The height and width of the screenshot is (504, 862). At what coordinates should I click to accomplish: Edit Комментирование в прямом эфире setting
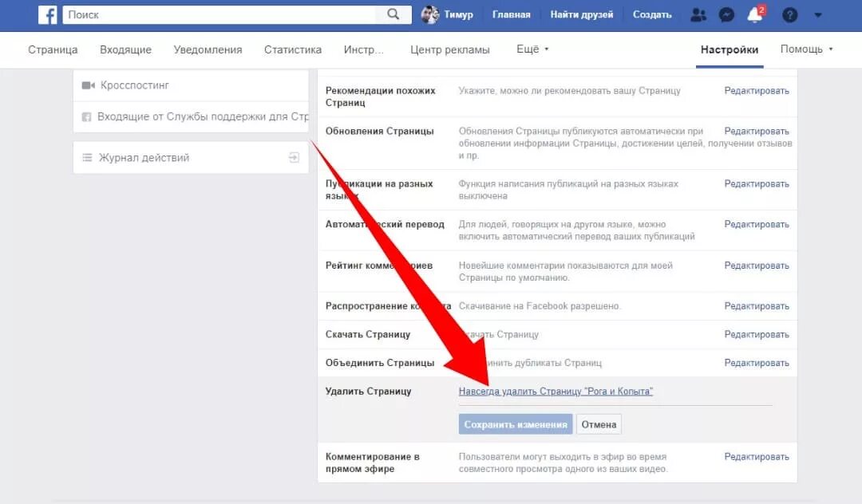(757, 457)
